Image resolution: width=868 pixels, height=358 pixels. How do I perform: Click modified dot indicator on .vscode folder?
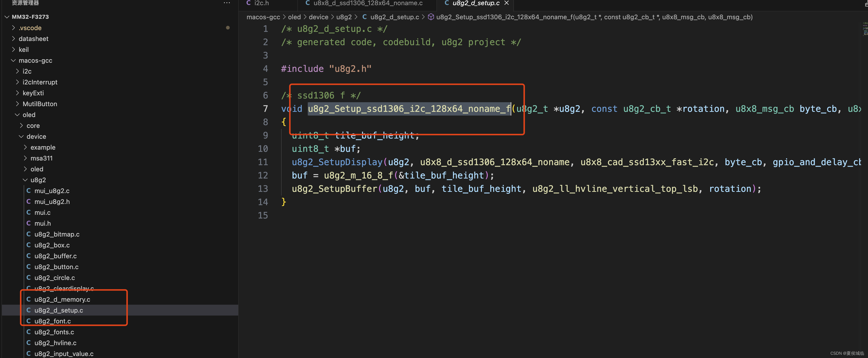(x=228, y=28)
